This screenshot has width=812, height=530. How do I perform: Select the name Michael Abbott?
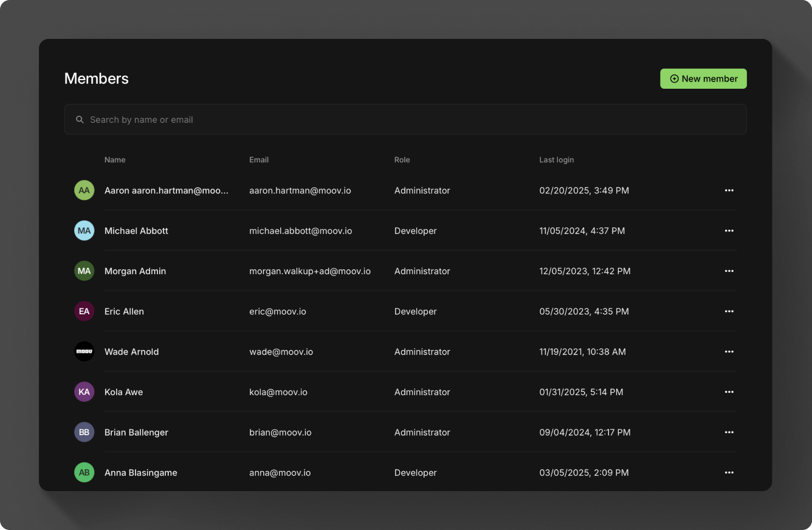[x=136, y=231]
